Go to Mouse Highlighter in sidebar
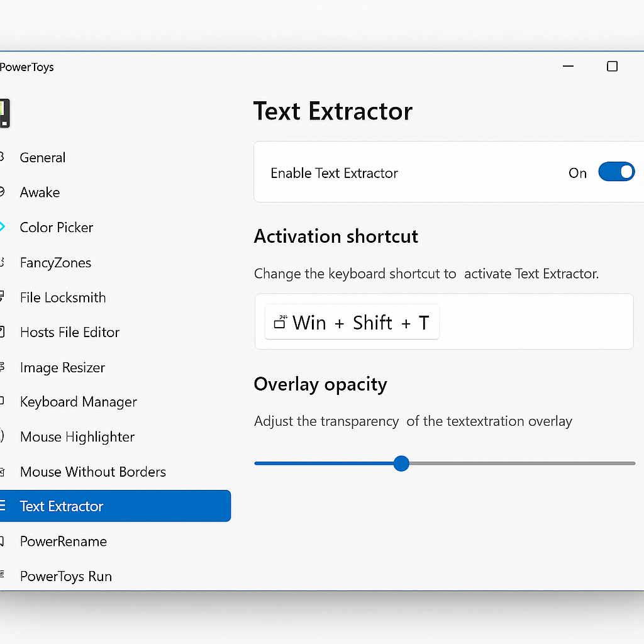 [x=77, y=436]
